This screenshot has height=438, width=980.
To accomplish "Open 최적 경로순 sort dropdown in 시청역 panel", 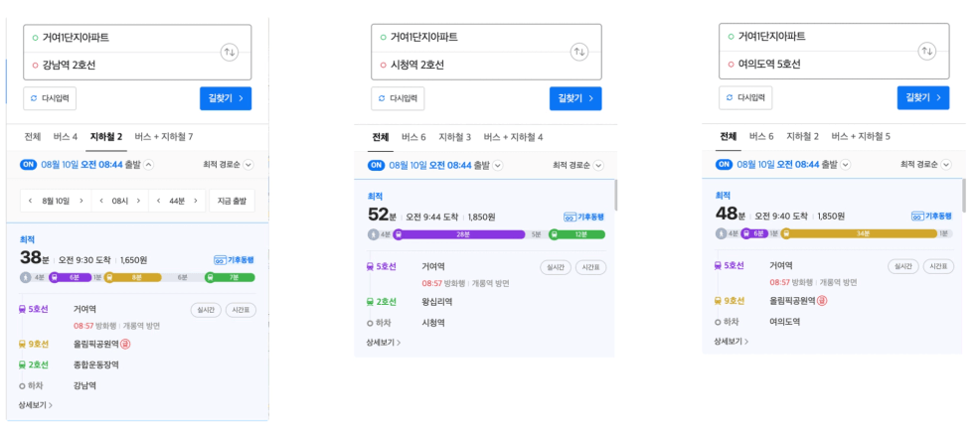I will (578, 165).
